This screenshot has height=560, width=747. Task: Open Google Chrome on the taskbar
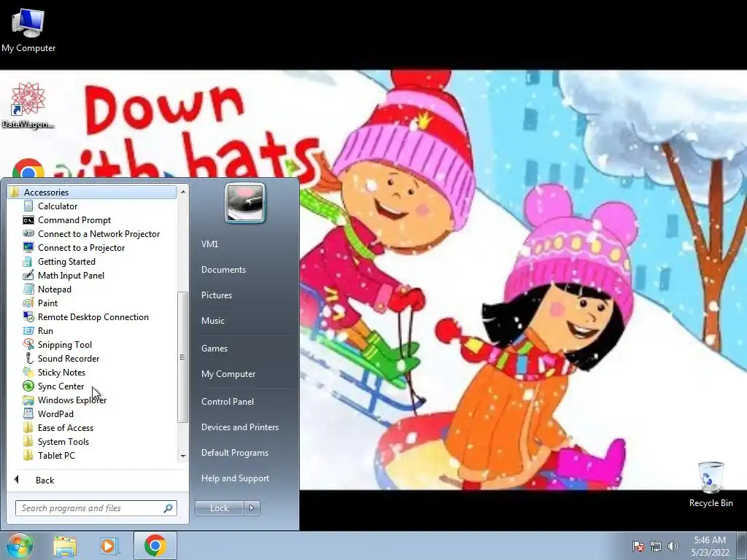155,545
